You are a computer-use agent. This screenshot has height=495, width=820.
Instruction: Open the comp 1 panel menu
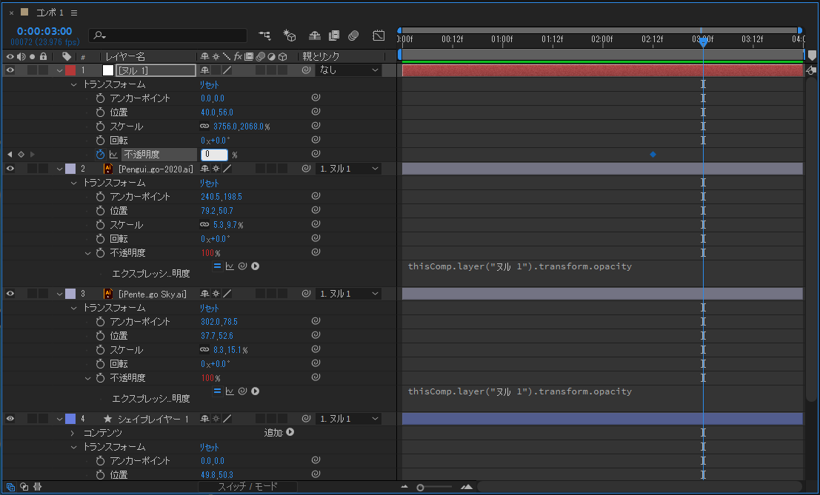point(74,13)
